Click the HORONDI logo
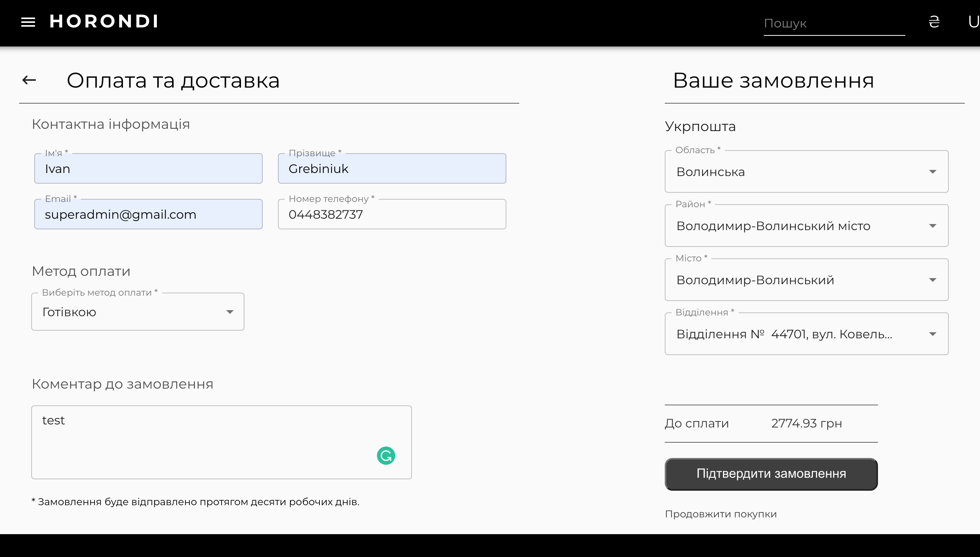This screenshot has width=980, height=557. (x=104, y=21)
